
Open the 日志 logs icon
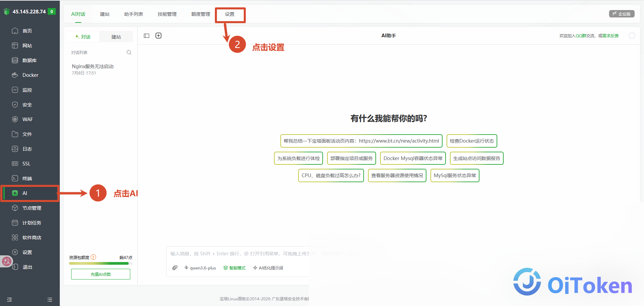click(x=15, y=149)
